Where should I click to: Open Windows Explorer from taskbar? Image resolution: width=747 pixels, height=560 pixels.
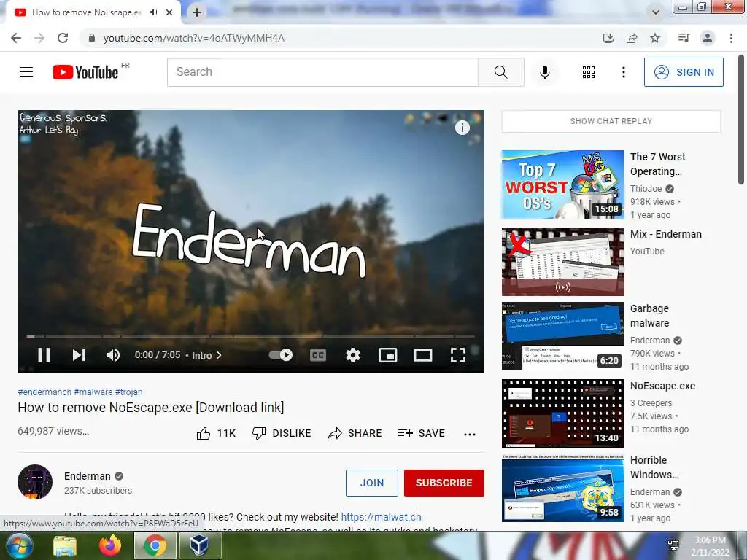pos(65,545)
